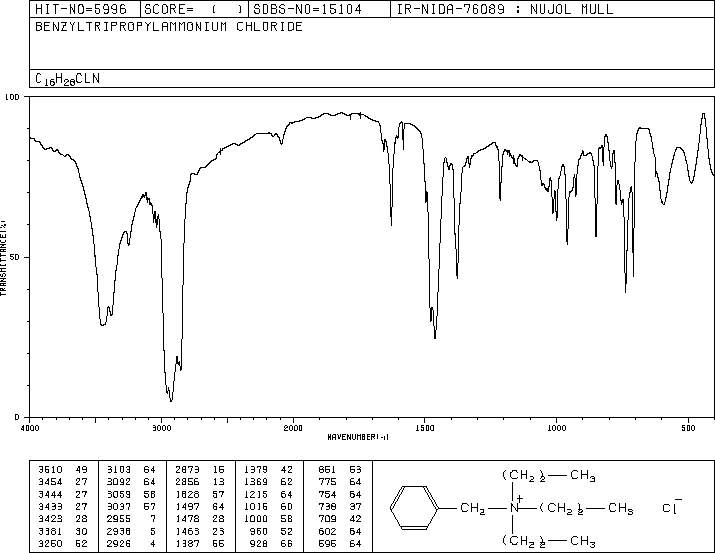The width and height of the screenshot is (715, 553).
Task: Select peak value 1387 in the peak table
Action: pyautogui.click(x=187, y=544)
